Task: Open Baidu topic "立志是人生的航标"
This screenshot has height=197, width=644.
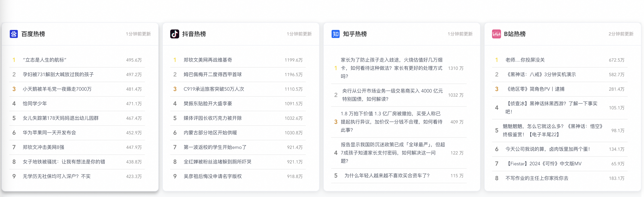Action: tap(45, 60)
